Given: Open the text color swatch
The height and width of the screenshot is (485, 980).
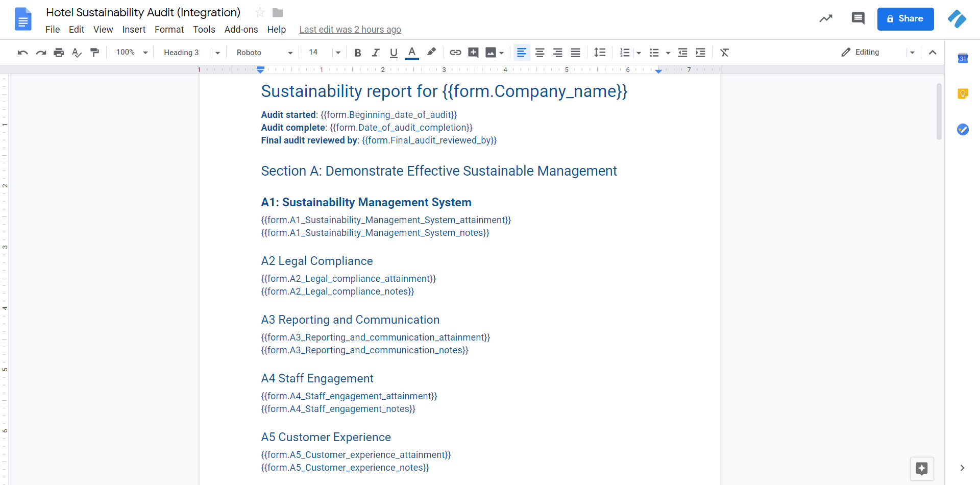Looking at the screenshot, I should click(412, 52).
